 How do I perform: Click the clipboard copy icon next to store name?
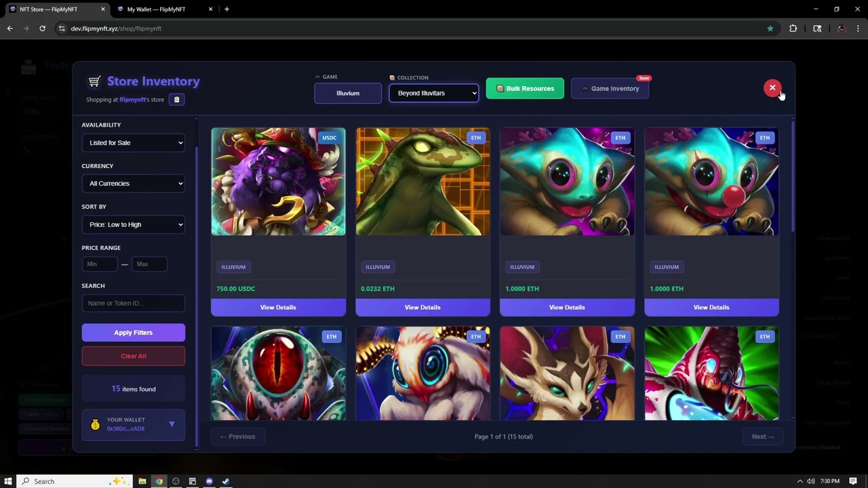point(176,100)
